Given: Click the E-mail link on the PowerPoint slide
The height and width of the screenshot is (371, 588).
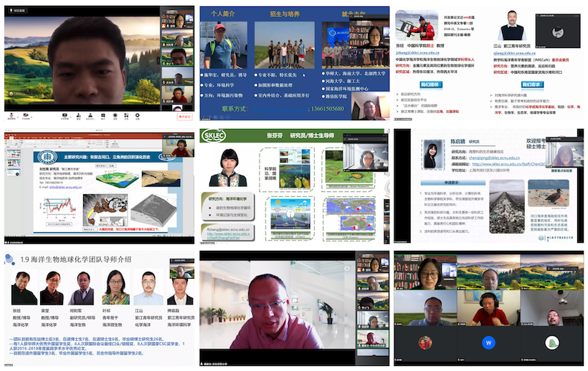Looking at the screenshot, I should point(65,187).
